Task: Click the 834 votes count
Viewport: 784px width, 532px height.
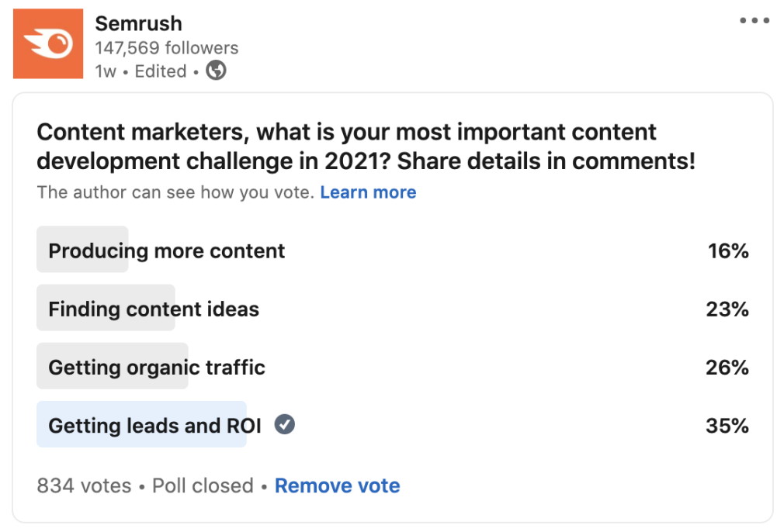Action: [84, 486]
